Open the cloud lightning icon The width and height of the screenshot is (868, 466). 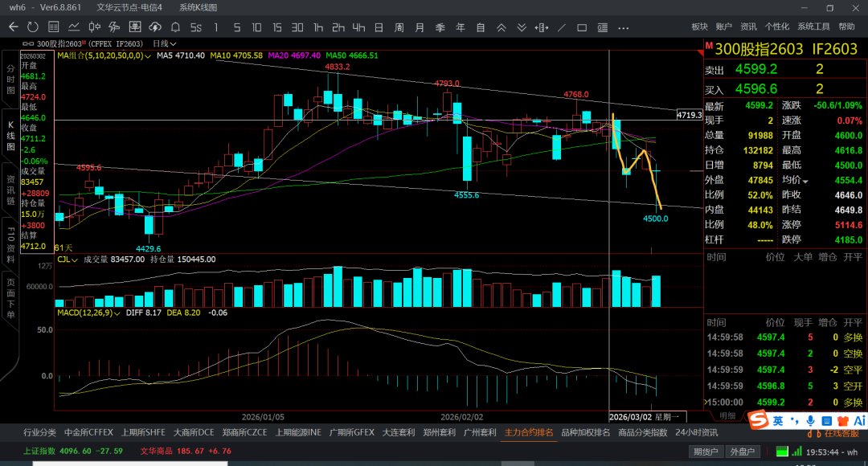click(155, 27)
